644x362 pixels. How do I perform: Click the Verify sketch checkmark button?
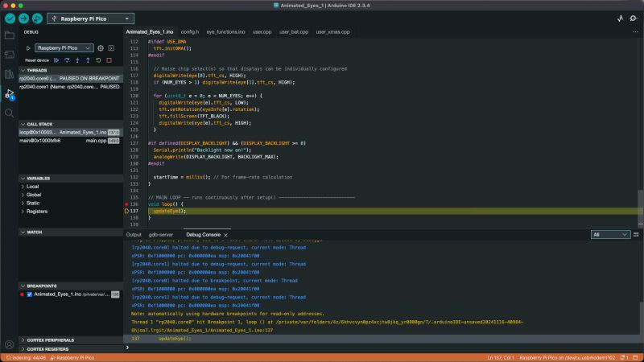(10, 19)
